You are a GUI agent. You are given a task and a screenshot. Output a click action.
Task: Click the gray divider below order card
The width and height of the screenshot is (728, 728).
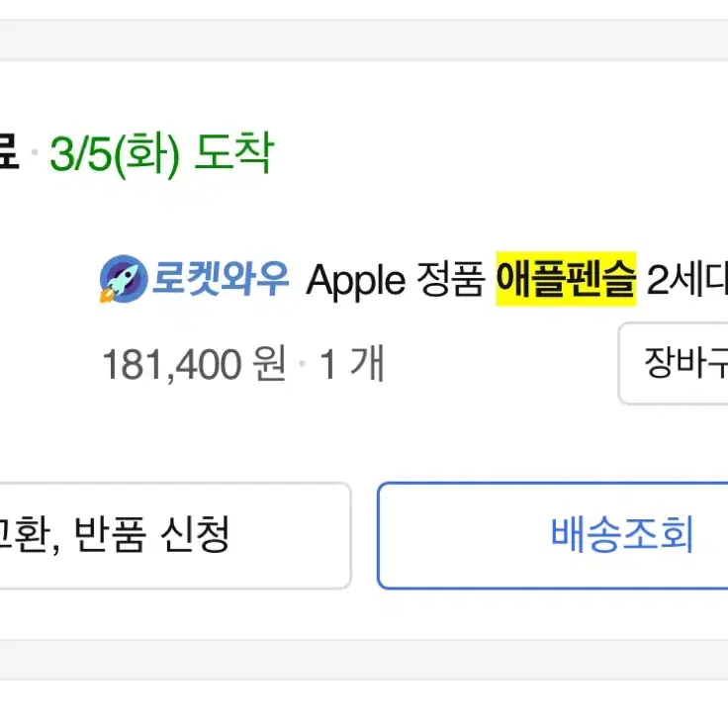coord(364,660)
